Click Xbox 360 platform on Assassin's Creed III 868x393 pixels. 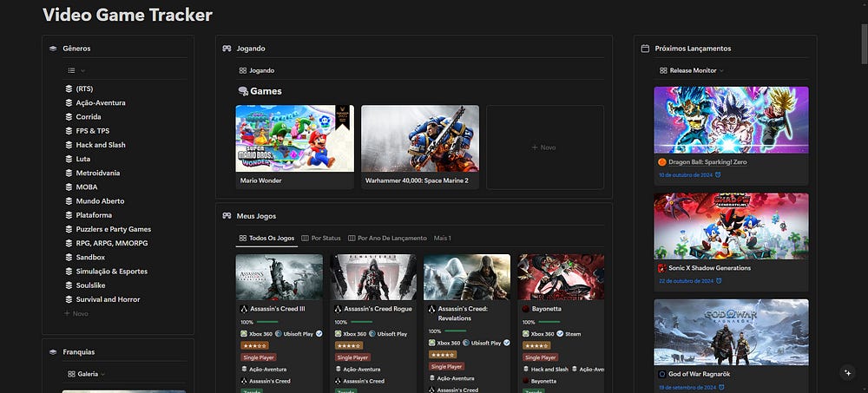click(256, 334)
